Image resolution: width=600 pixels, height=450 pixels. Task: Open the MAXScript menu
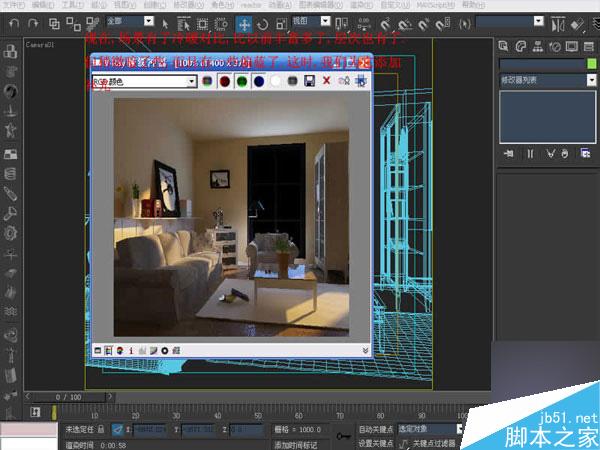pyautogui.click(x=436, y=5)
